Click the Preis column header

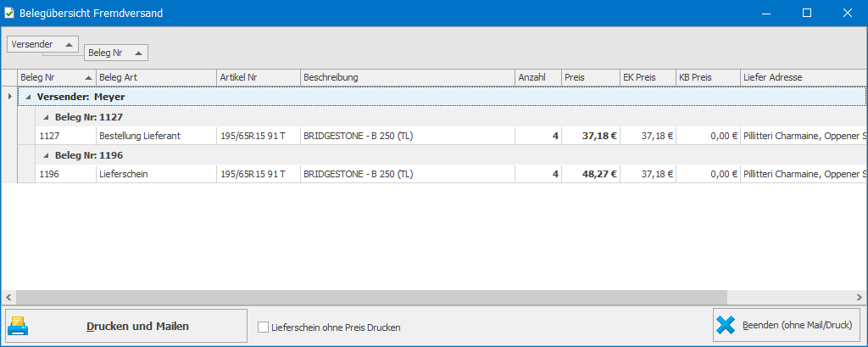[589, 77]
